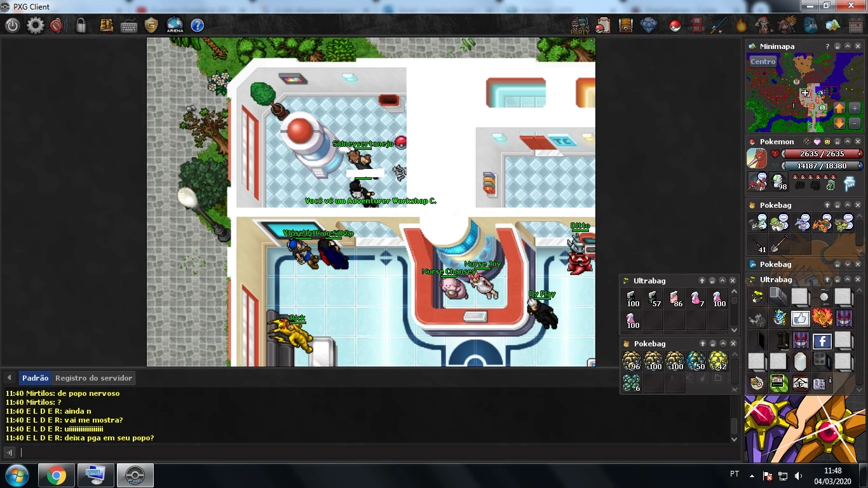This screenshot has height=488, width=868.
Task: Select the red bird Pokemon portrait
Action: click(x=757, y=158)
